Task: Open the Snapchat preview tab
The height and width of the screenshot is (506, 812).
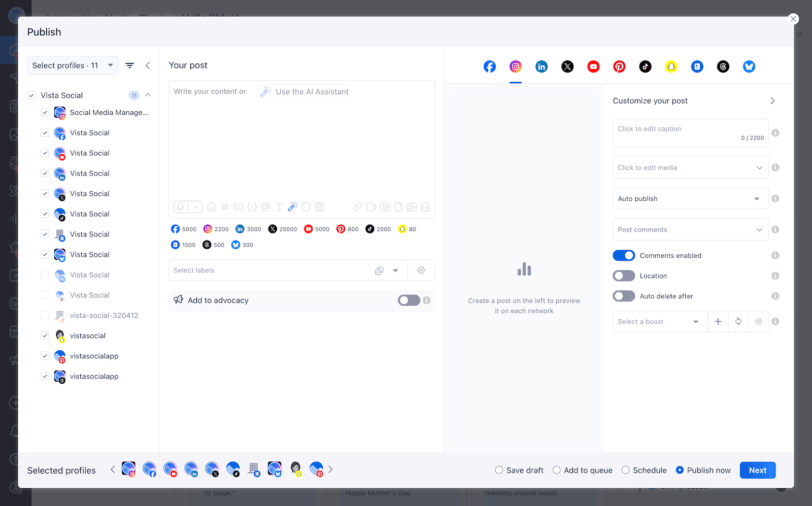Action: (671, 66)
